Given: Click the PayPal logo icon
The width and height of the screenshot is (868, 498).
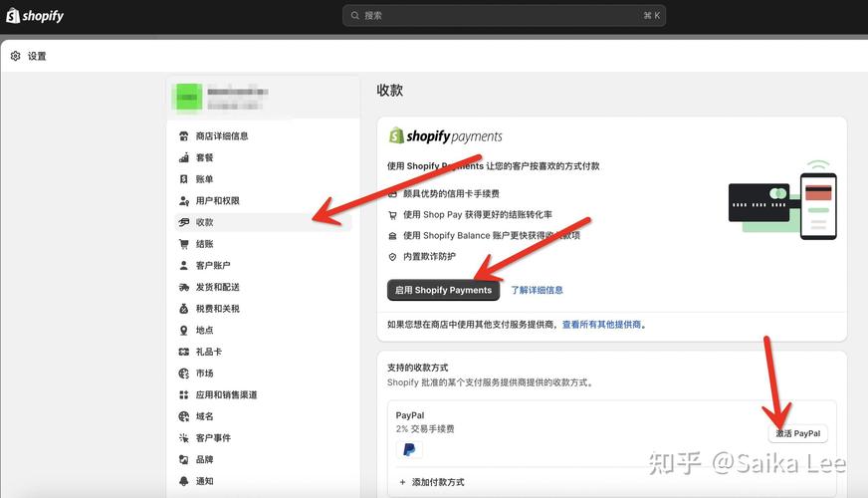Looking at the screenshot, I should (x=409, y=449).
